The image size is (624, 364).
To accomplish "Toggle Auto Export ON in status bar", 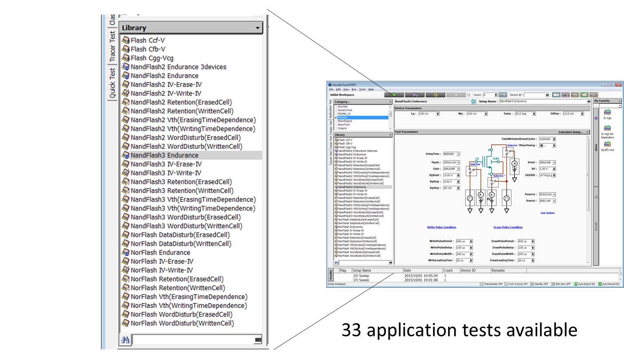I will click(585, 284).
